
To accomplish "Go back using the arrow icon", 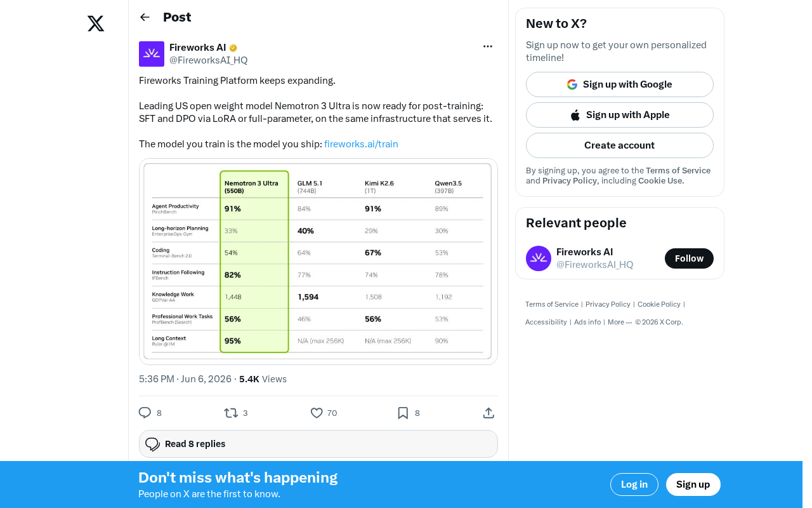I will click(x=145, y=17).
